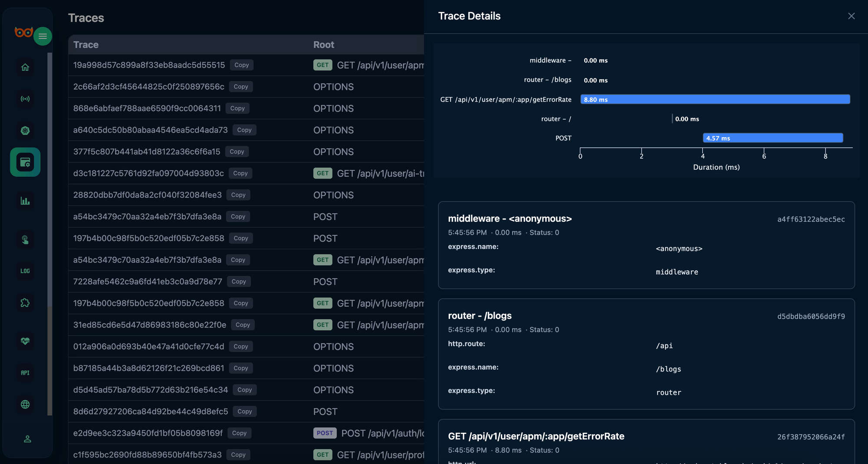Open the tap gesture icon in the sidebar
Screen dimensions: 868x464
pyautogui.click(x=25, y=239)
